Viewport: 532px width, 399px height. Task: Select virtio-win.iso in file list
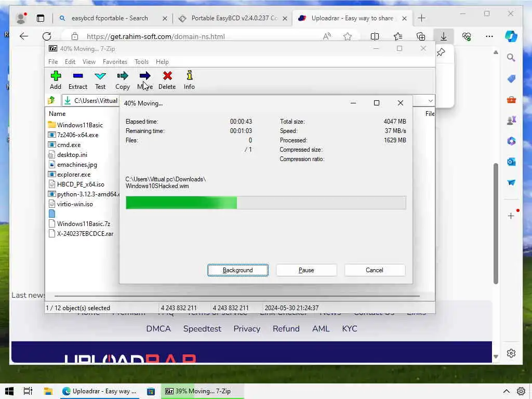75,204
